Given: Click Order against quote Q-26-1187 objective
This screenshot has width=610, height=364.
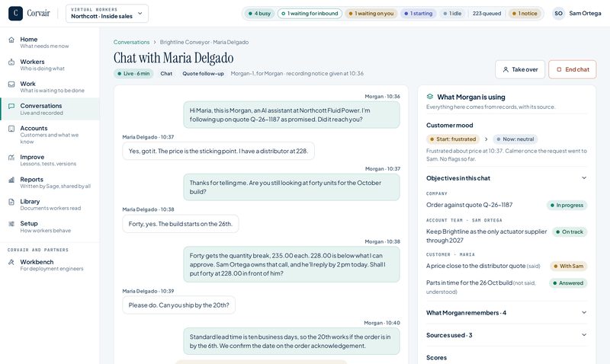Looking at the screenshot, I should (x=469, y=205).
